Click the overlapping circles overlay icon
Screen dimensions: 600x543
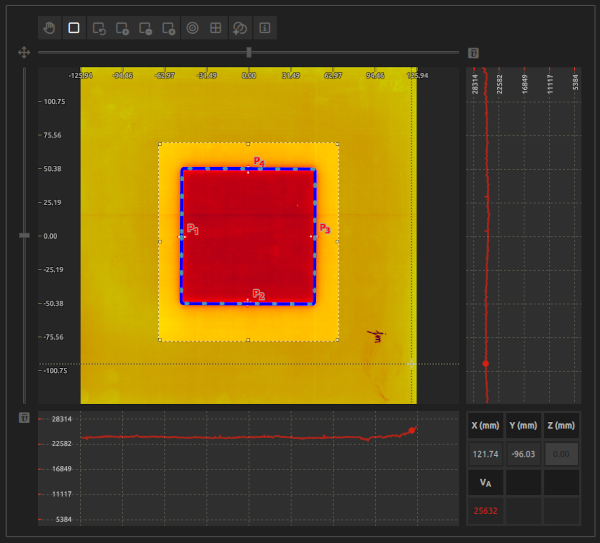tap(240, 28)
